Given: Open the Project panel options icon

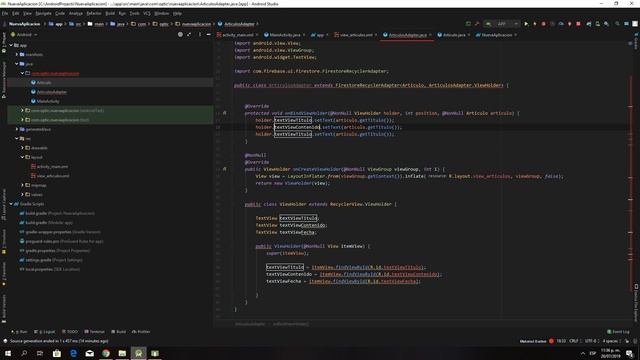Looking at the screenshot, I should 200,35.
